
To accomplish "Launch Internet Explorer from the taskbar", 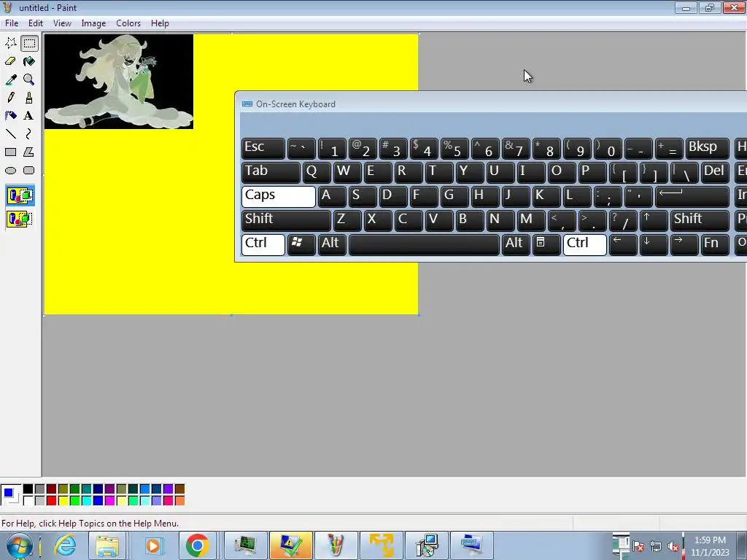I will [65, 545].
